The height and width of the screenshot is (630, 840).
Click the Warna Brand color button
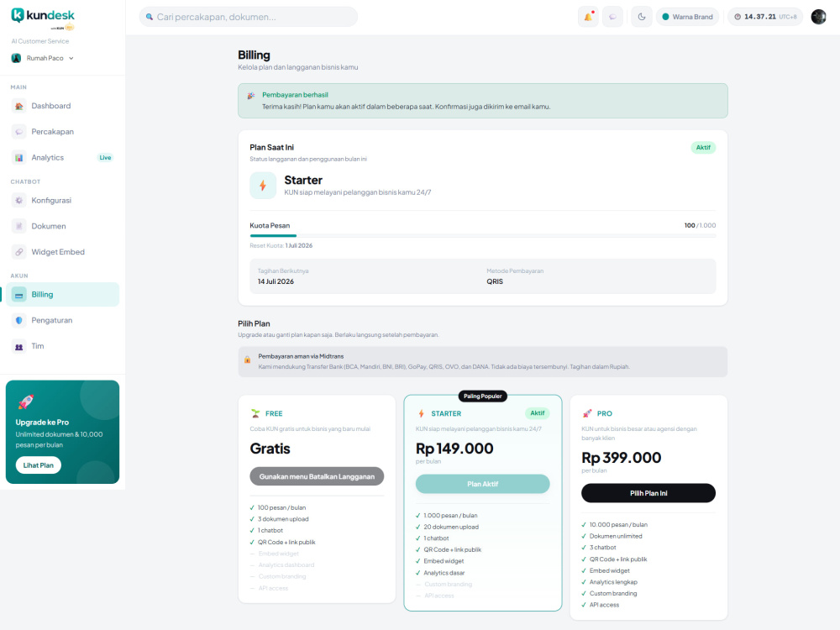[687, 17]
